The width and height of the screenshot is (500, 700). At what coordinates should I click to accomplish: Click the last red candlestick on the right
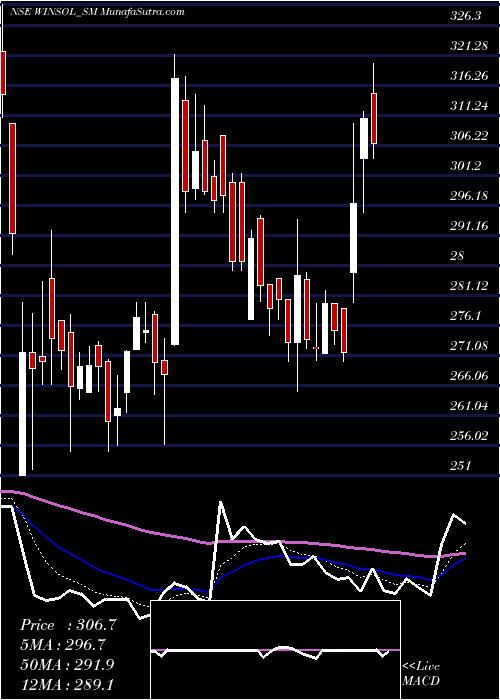click(x=374, y=118)
